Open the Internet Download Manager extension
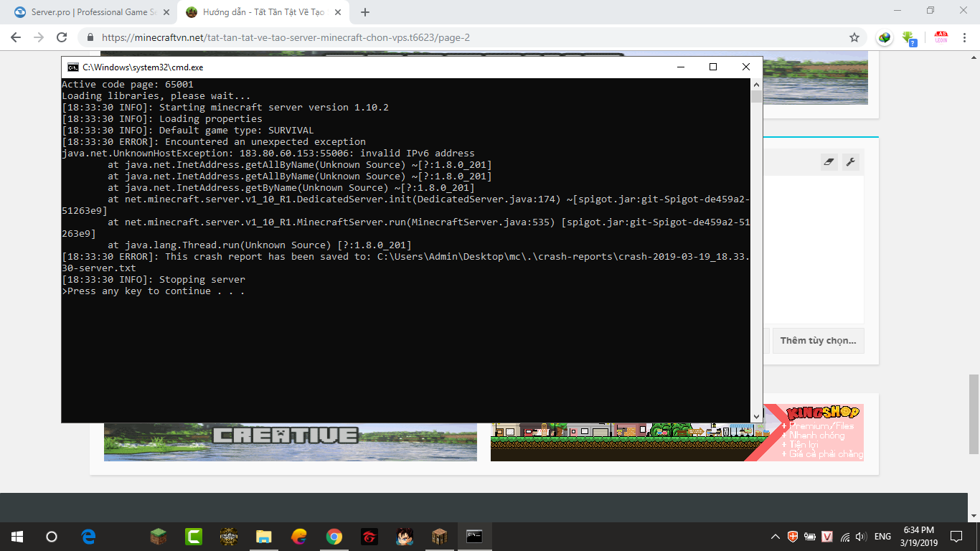 point(885,37)
